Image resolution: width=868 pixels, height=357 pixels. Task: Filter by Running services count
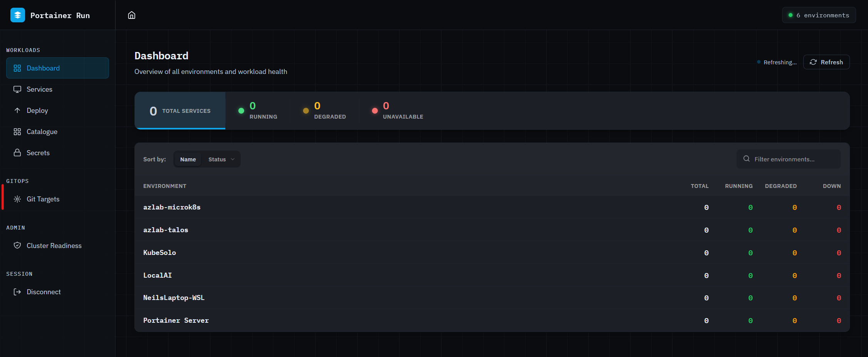257,111
